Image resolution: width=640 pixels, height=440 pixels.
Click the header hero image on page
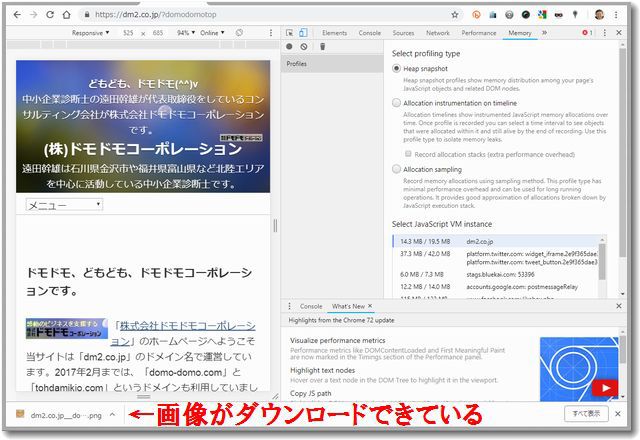click(x=143, y=127)
